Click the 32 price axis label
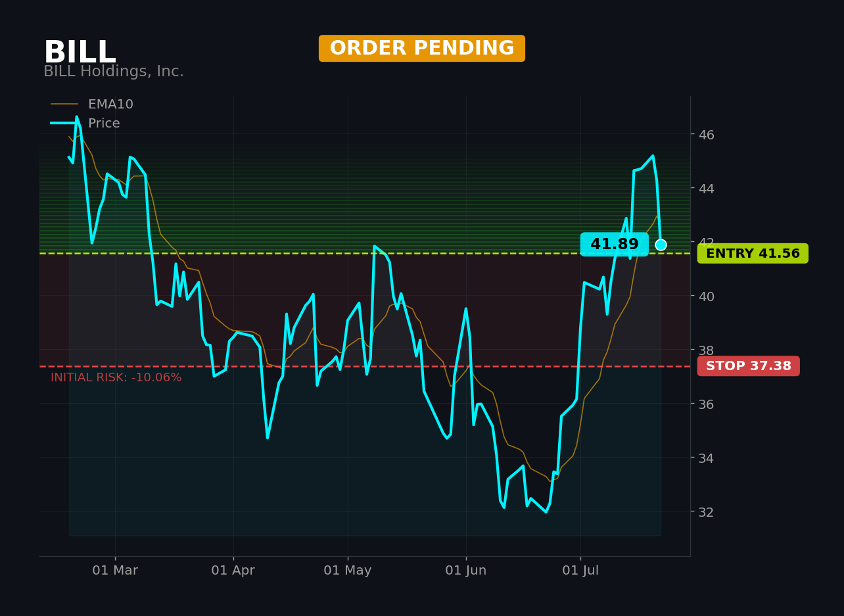 pyautogui.click(x=708, y=512)
